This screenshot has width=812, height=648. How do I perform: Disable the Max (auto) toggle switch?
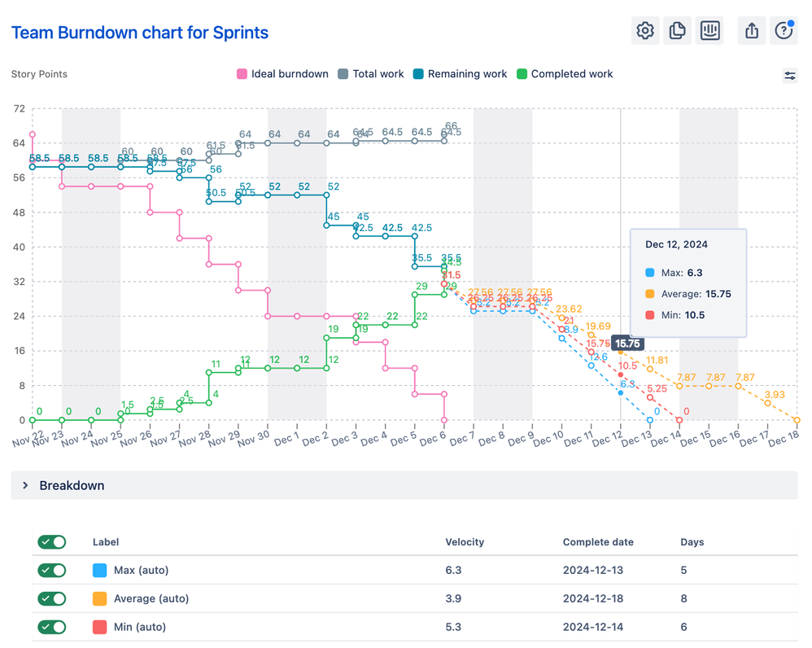point(52,570)
